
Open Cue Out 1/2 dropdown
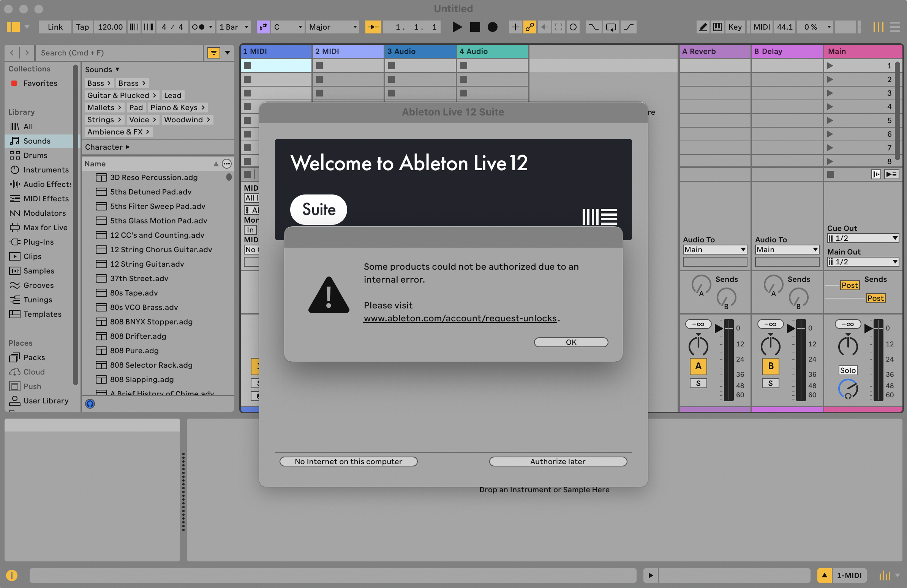(863, 238)
